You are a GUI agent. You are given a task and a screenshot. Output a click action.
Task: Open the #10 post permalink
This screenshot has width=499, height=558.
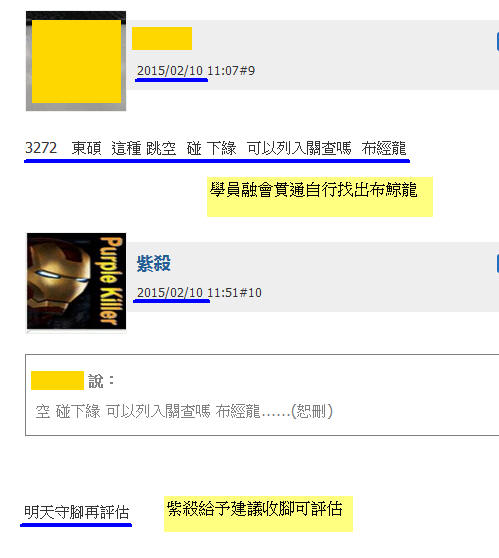251,293
